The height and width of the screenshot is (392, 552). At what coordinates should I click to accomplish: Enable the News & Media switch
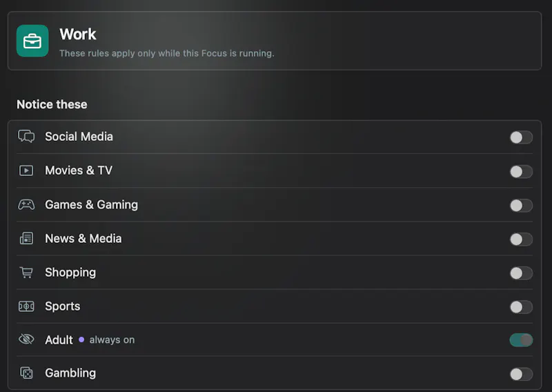point(521,239)
